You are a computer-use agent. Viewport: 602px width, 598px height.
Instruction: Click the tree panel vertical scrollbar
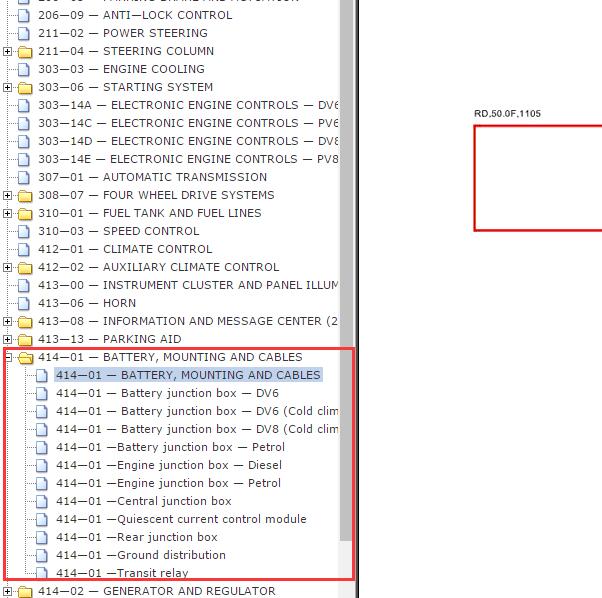point(346,269)
